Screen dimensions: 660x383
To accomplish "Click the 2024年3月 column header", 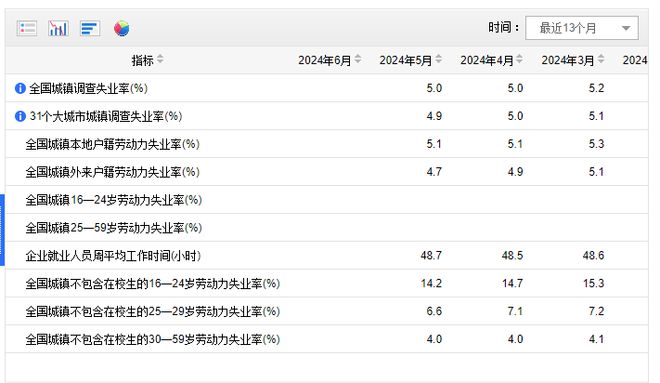I will pos(568,60).
